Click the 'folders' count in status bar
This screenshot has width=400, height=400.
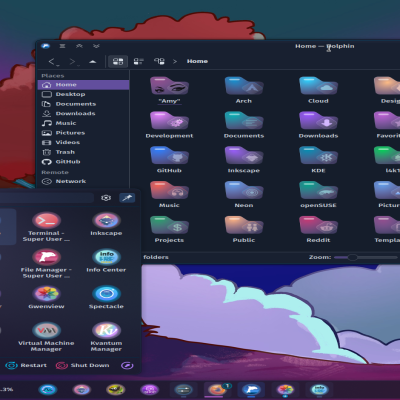156,257
